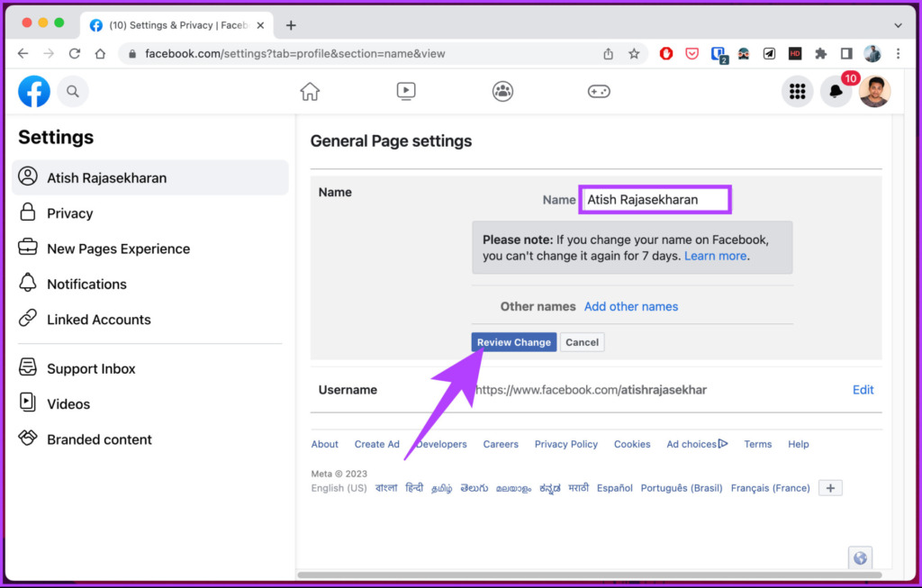922x588 pixels.
Task: Select the Watch video icon
Action: pos(406,91)
